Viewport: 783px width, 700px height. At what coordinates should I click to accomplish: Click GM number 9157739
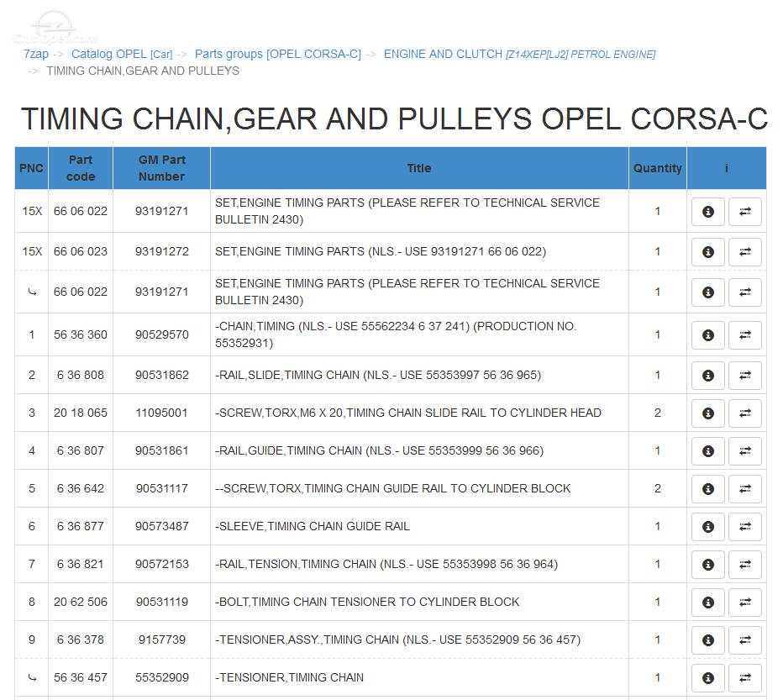click(162, 639)
